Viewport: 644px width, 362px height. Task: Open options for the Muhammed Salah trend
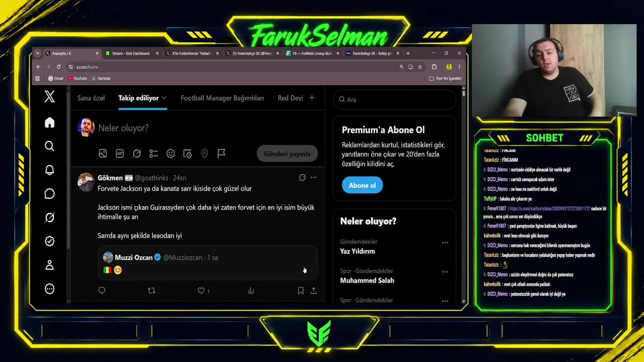click(x=445, y=271)
